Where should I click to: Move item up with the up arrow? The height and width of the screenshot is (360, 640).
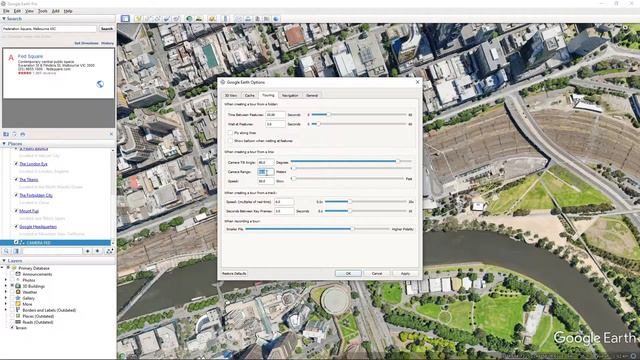click(x=87, y=251)
